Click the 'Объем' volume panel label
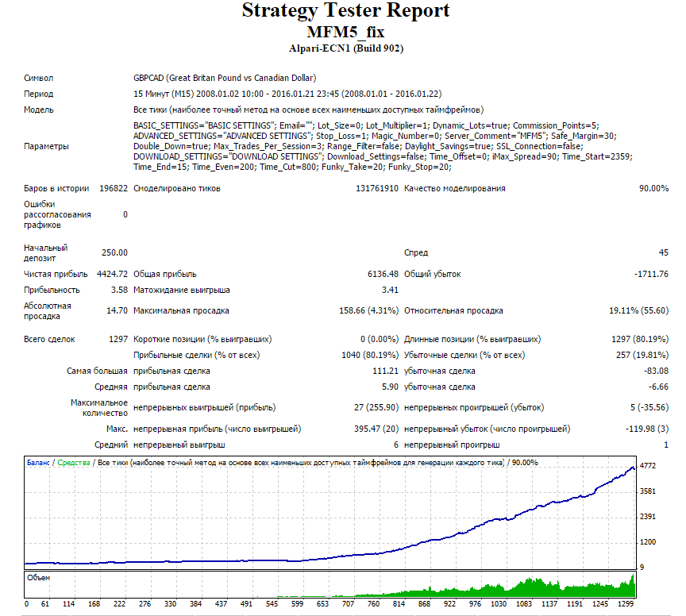The height and width of the screenshot is (616, 686). [38, 578]
